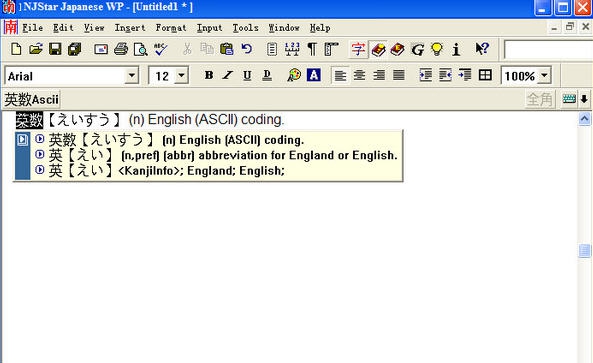Toggle the ruler icon next to the pilcrow
The height and width of the screenshot is (363, 593).
[331, 49]
